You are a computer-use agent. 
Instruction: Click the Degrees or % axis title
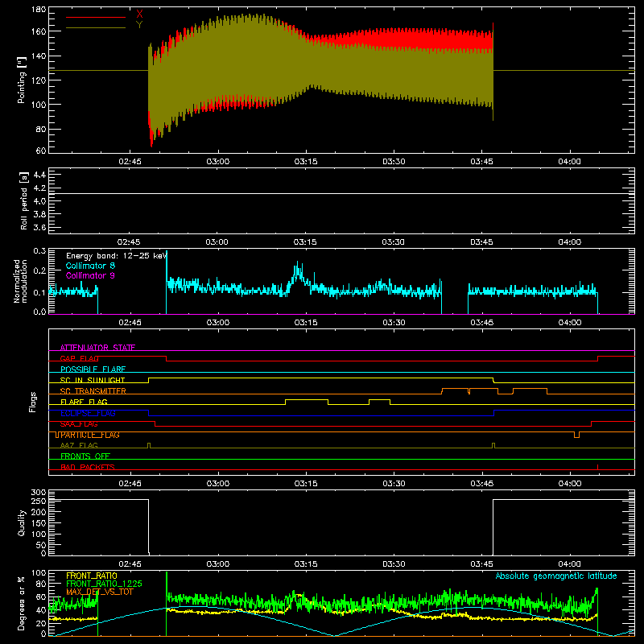coord(22,603)
